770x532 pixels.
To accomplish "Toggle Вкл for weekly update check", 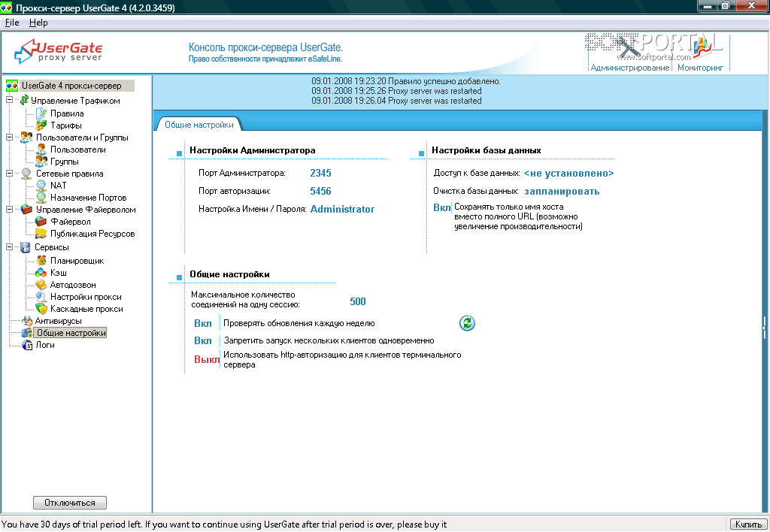I will (x=203, y=323).
